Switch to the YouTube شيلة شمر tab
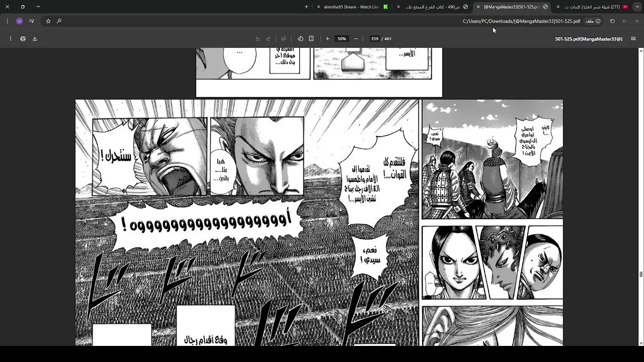 pyautogui.click(x=593, y=7)
